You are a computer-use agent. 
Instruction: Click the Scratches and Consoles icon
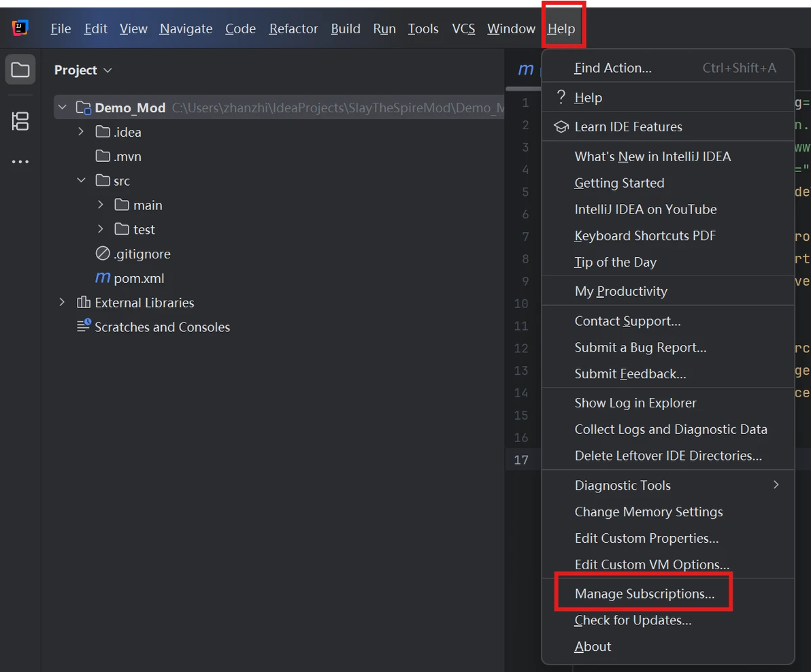tap(84, 325)
